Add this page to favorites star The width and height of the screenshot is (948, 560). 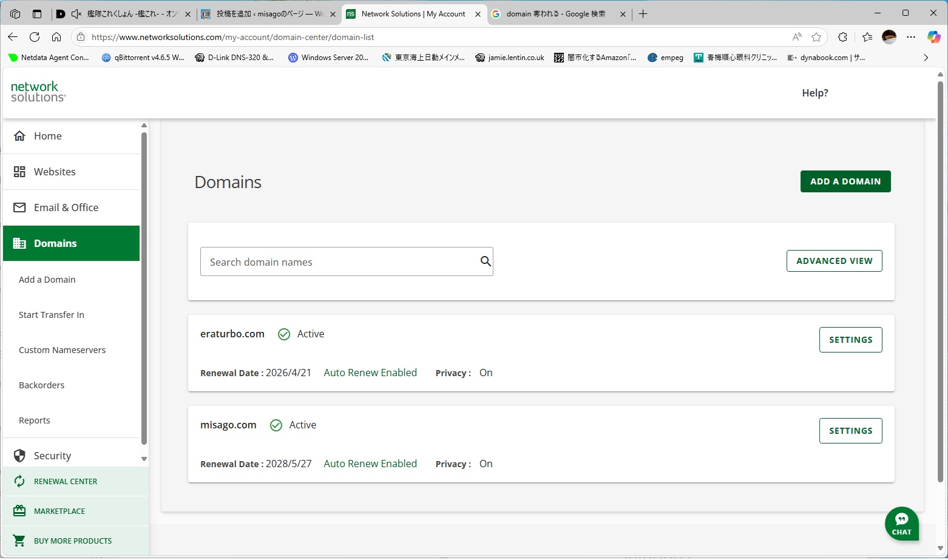click(816, 37)
